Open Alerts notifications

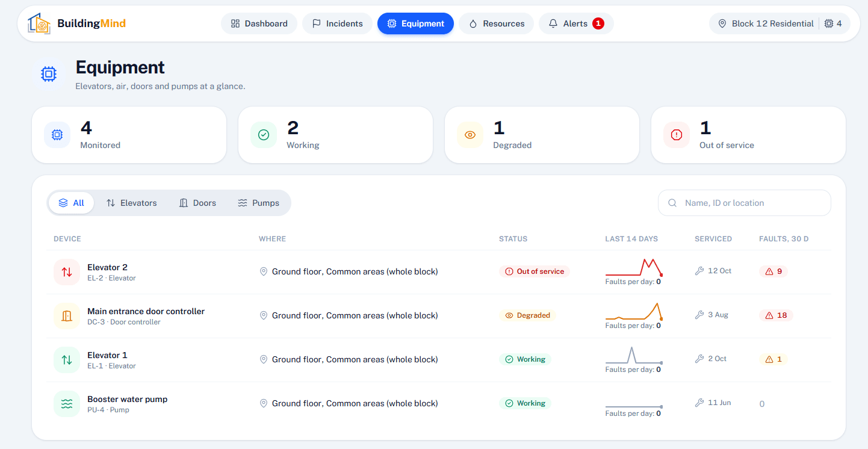576,23
